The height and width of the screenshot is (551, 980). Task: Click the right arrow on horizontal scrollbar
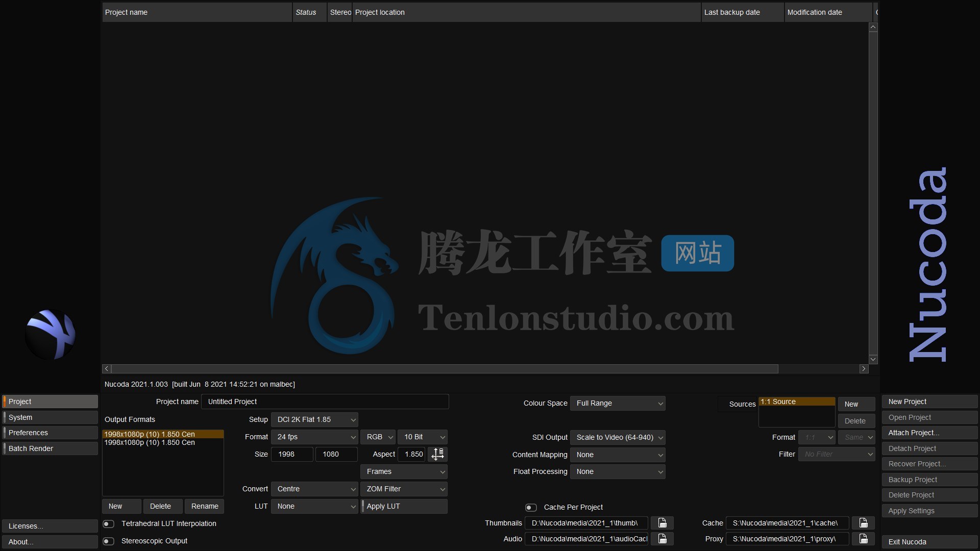point(864,368)
